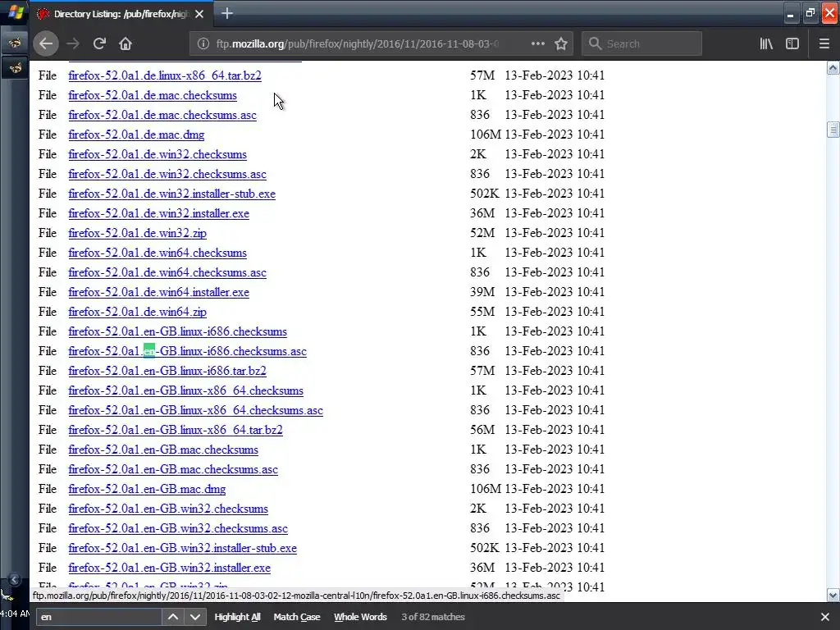The height and width of the screenshot is (630, 840).
Task: Find next match arrow in find bar
Action: click(x=195, y=617)
